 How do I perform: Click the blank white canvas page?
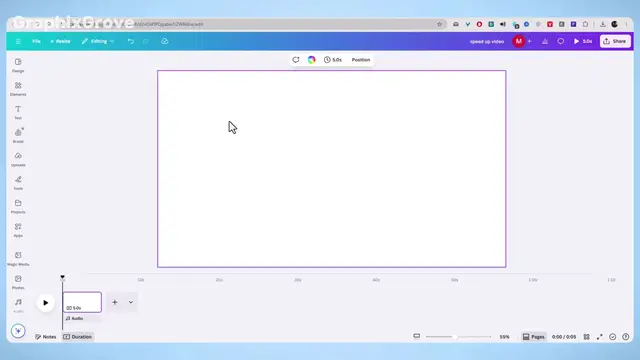click(x=331, y=169)
